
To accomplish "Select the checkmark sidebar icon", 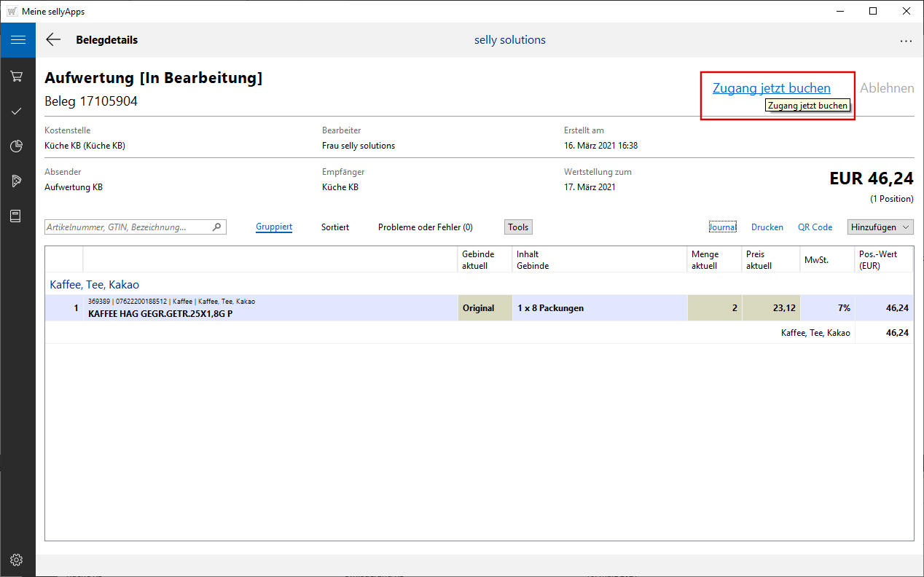I will pos(17,111).
